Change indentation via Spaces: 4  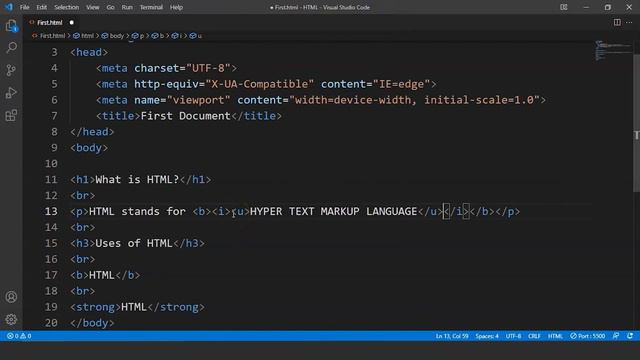[487, 336]
